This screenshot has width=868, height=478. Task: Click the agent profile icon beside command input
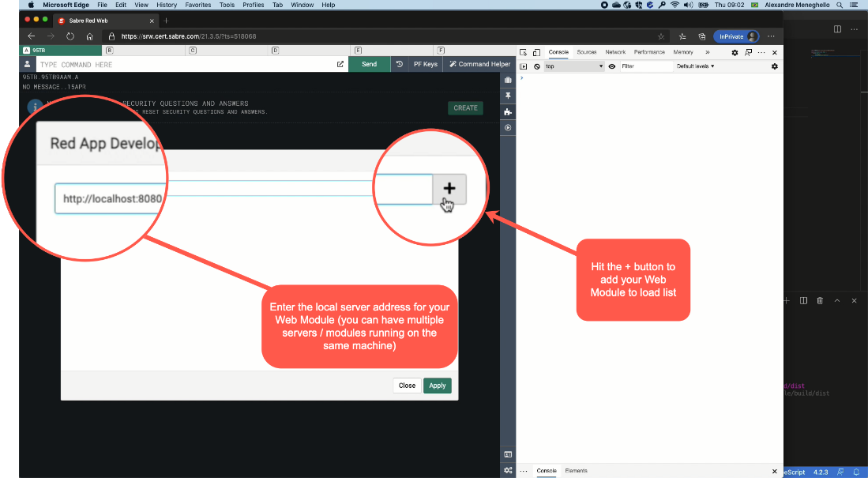[x=27, y=64]
